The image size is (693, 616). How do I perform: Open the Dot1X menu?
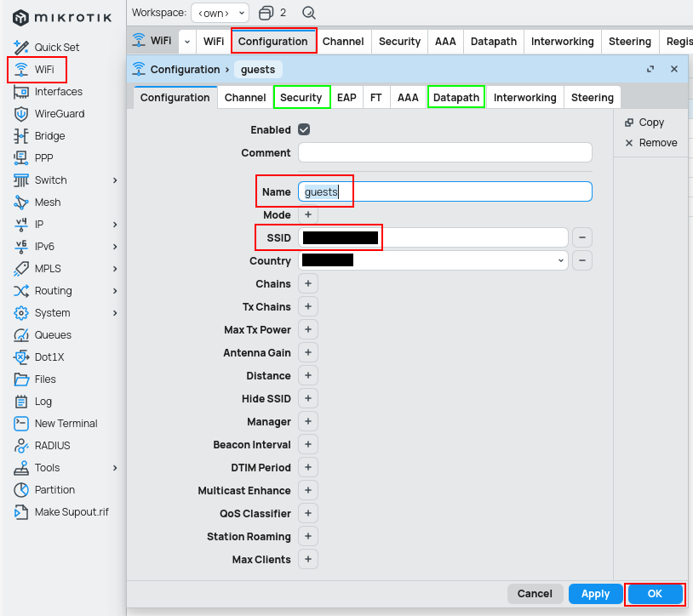(x=39, y=356)
